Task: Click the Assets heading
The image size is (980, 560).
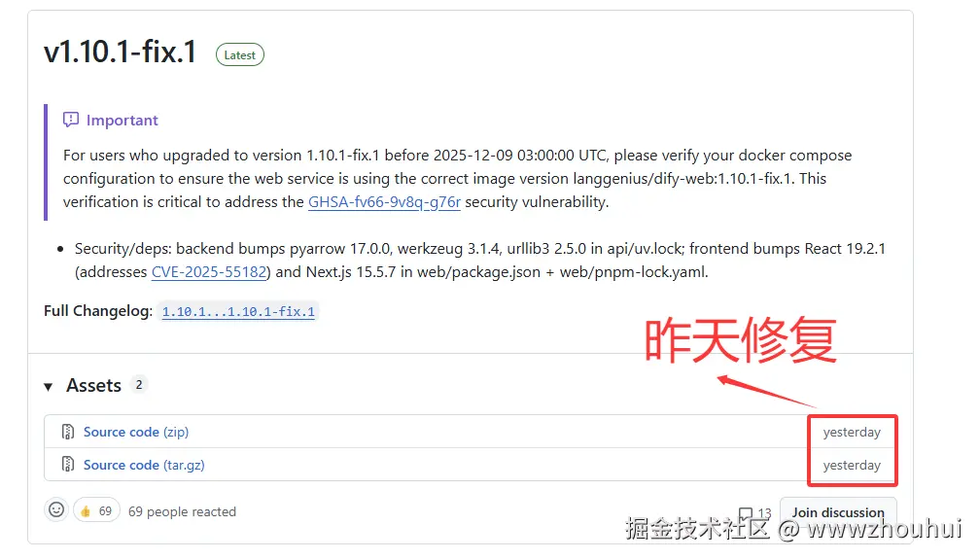Action: 93,386
